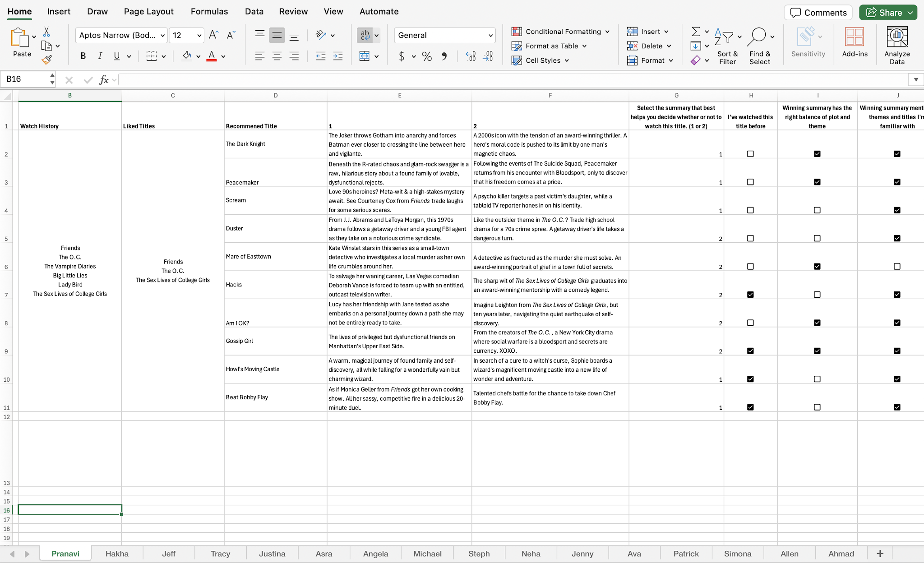Screen dimensions: 924x563
Task: Apply the red font color
Action: tap(211, 56)
